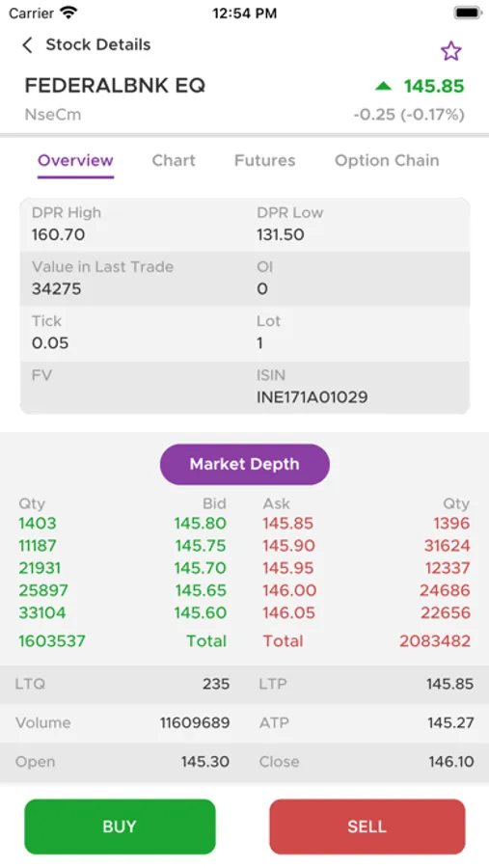Tap the Wi-Fi status icon
489x868 pixels.
pyautogui.click(x=68, y=13)
